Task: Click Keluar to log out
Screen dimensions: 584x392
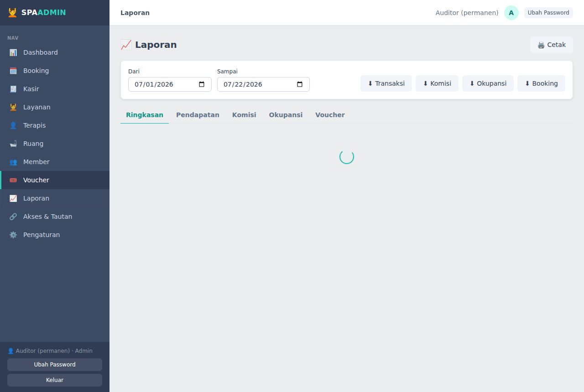Action: (x=55, y=380)
